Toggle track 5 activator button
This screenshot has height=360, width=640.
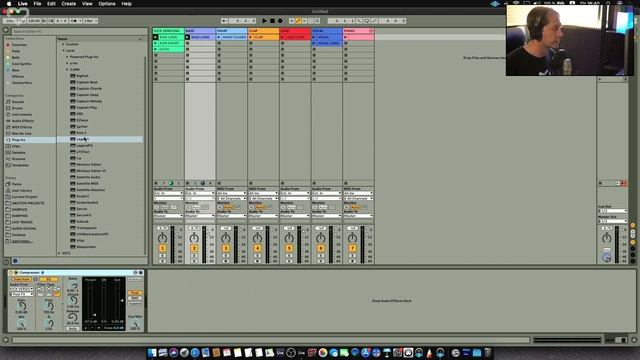[289, 248]
